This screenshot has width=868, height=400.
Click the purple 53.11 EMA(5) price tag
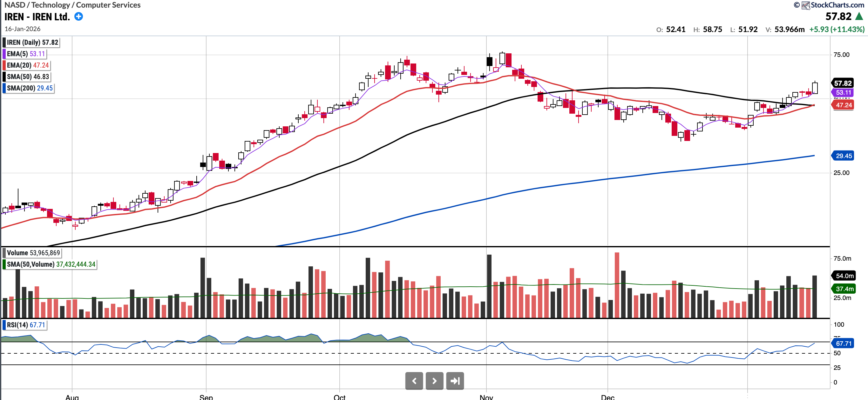click(x=843, y=93)
